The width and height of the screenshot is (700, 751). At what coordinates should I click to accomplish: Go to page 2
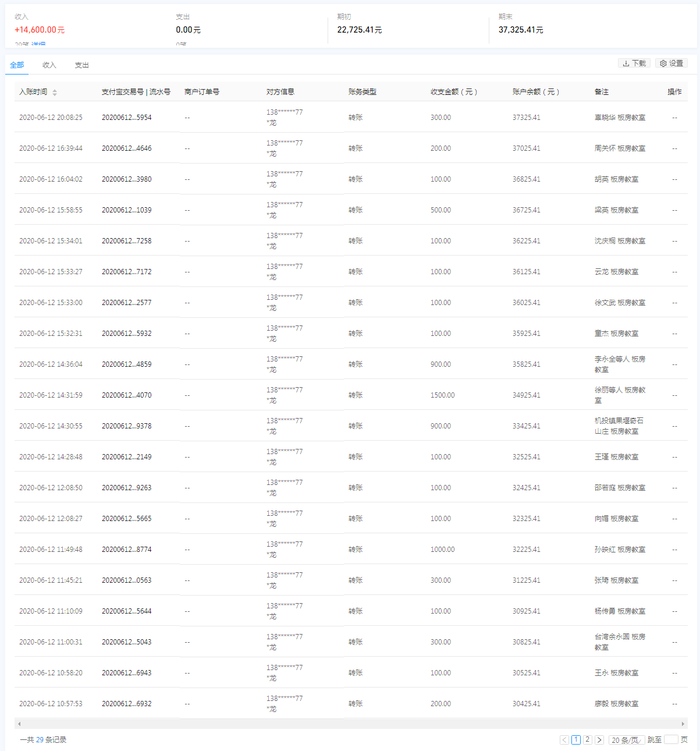click(x=588, y=740)
